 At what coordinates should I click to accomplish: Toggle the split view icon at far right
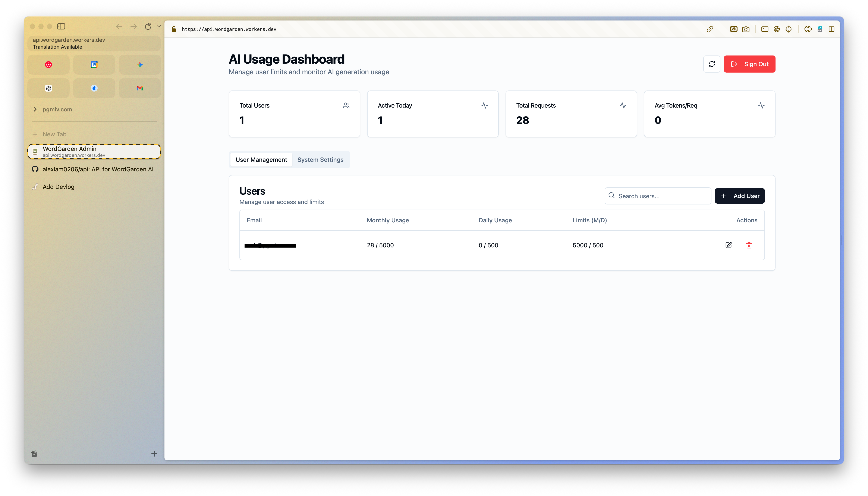coord(831,29)
